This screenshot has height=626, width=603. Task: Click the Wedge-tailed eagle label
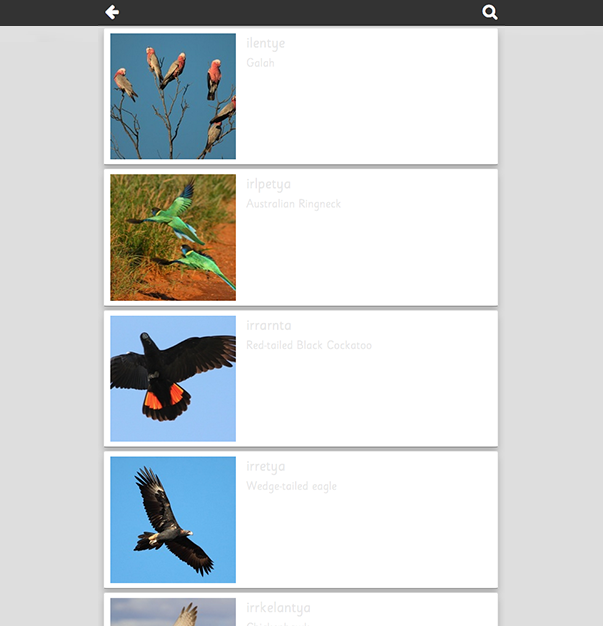click(x=292, y=486)
